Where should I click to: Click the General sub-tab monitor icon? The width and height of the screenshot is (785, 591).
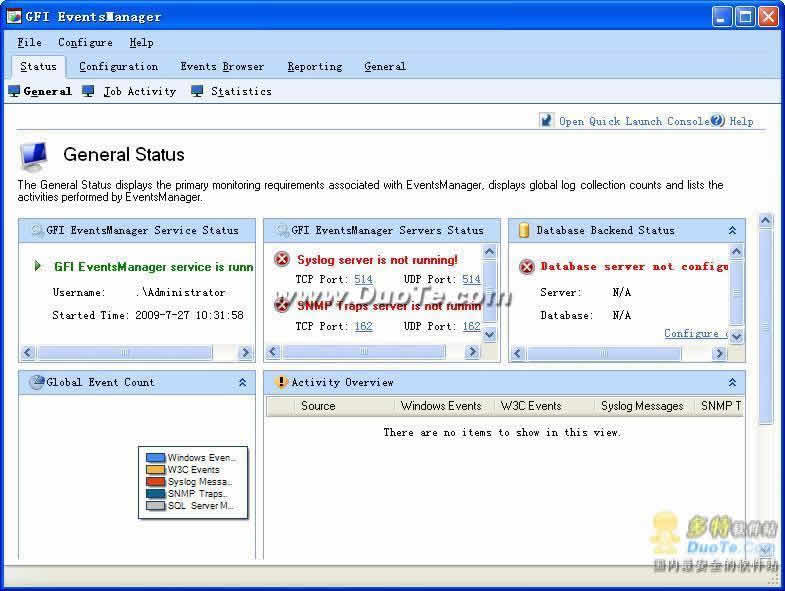pos(14,91)
